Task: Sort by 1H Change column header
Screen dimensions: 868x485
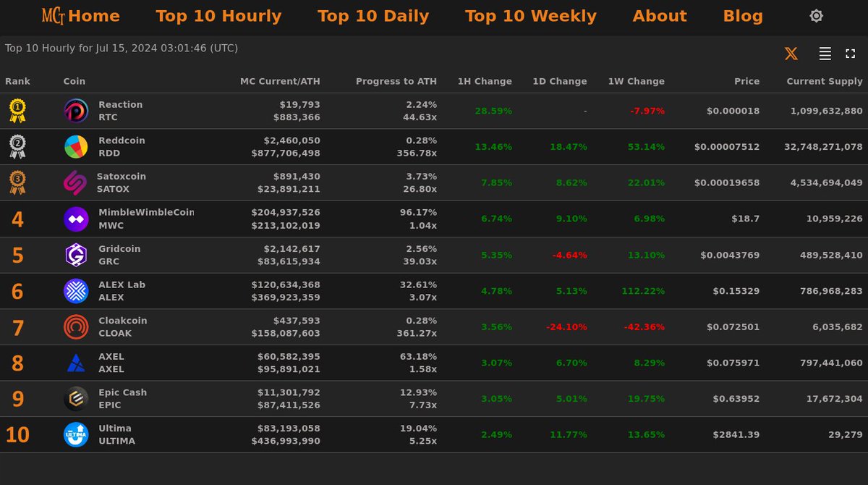Action: tap(485, 82)
